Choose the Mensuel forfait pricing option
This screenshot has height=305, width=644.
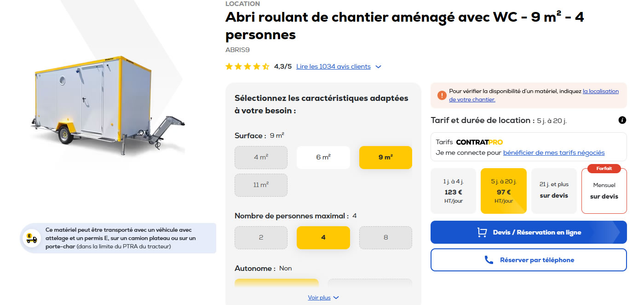click(x=604, y=191)
